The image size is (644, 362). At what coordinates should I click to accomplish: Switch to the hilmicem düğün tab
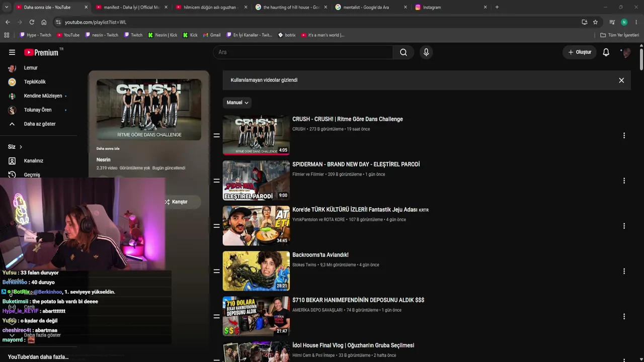(210, 7)
